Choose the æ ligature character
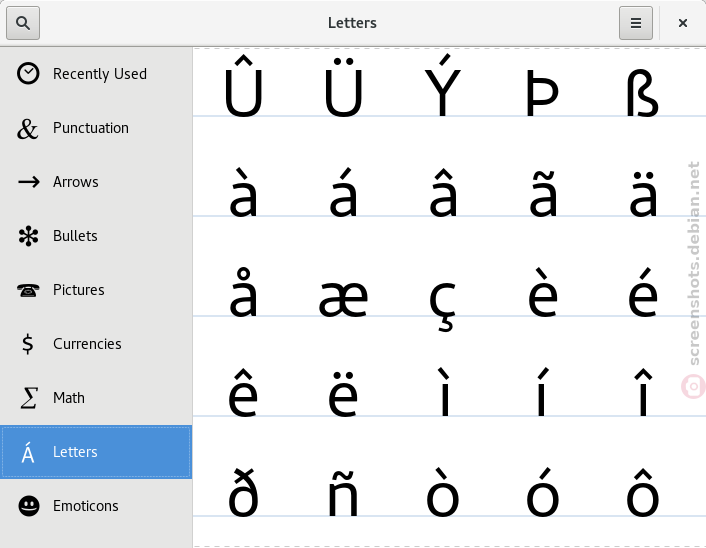The image size is (706, 548). [344, 299]
